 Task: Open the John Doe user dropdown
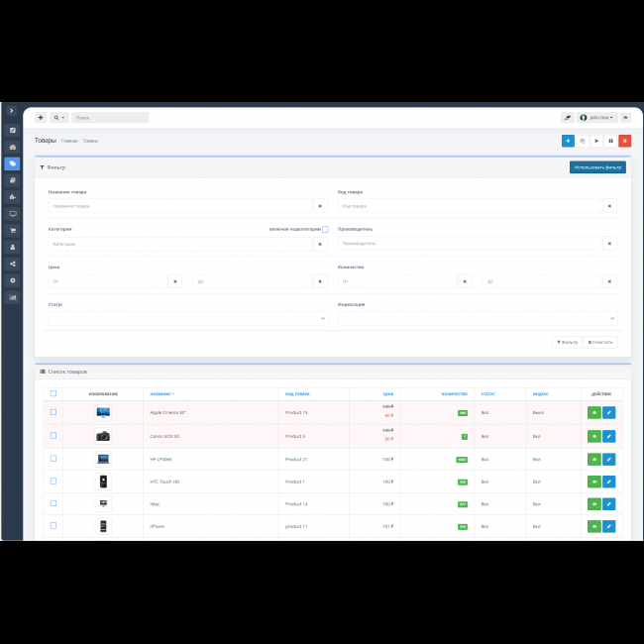(x=597, y=117)
